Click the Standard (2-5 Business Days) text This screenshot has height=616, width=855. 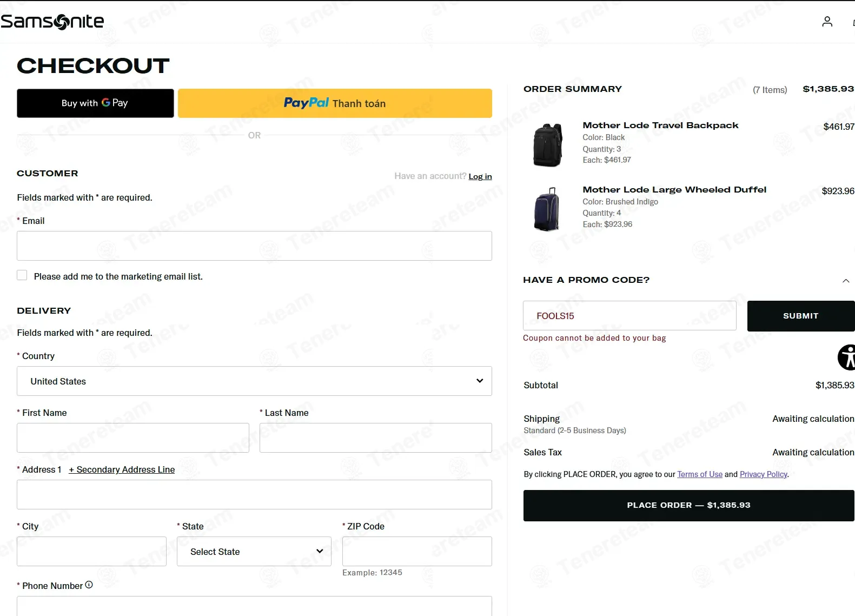574,430
